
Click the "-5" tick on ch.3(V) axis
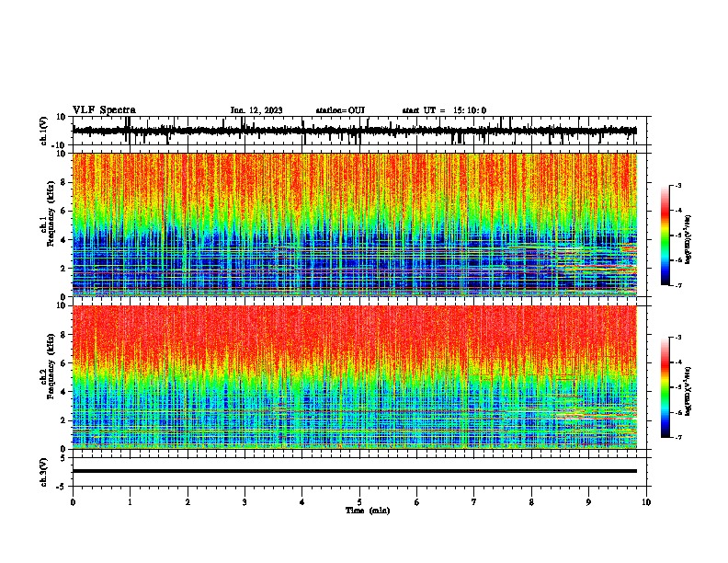[x=62, y=487]
